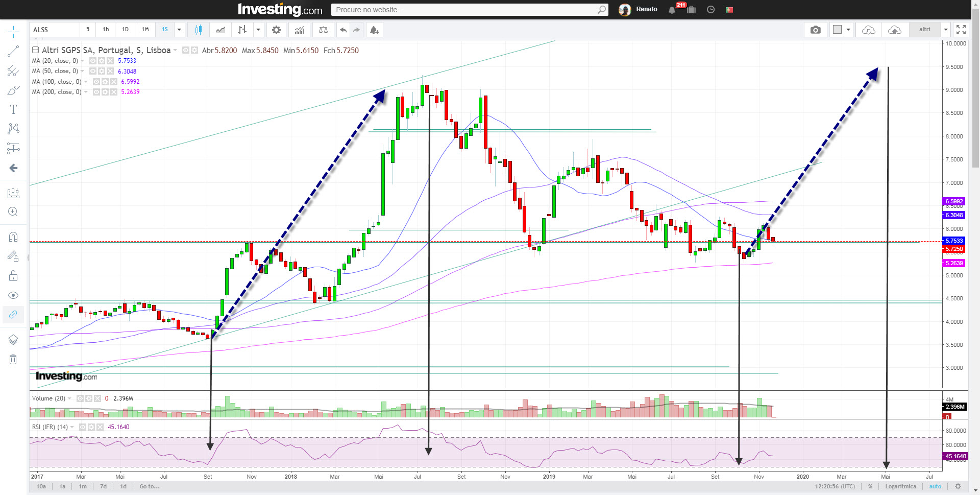This screenshot has width=980, height=495.
Task: Click the save chart cloud-upload icon
Action: (x=895, y=30)
